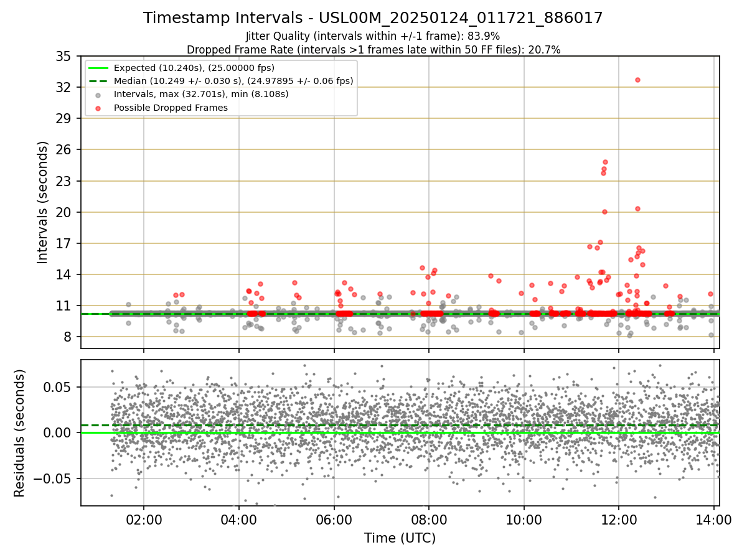Click the red point at 20 seconds near 12:24

click(637, 208)
